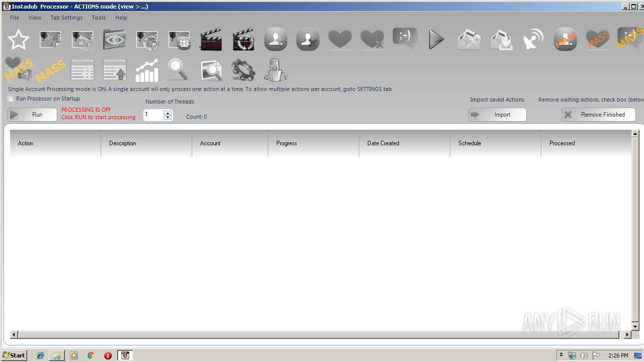Click the envelope with magnifier icon
This screenshot has width=644, height=362.
coord(469,39)
